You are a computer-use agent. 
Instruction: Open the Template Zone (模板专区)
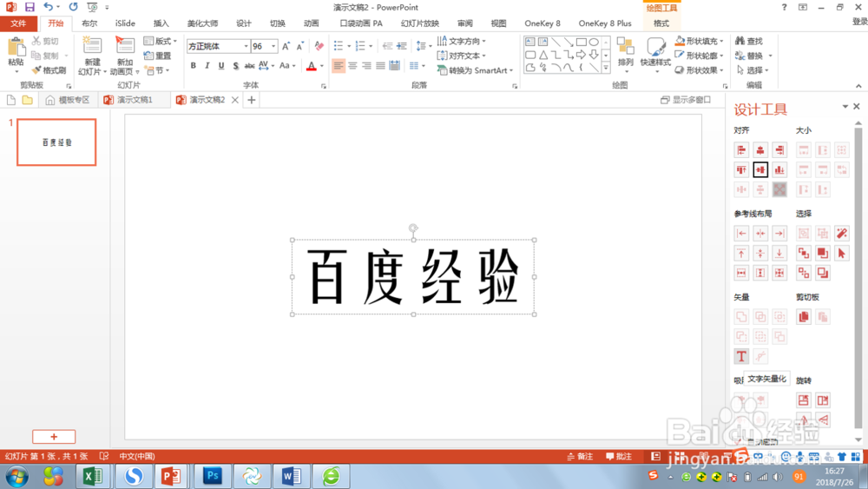coord(68,100)
